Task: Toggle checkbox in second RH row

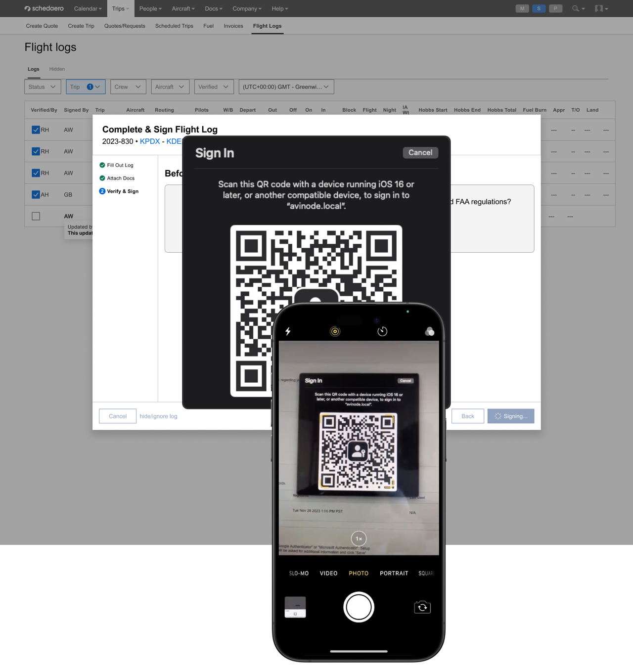Action: click(36, 151)
